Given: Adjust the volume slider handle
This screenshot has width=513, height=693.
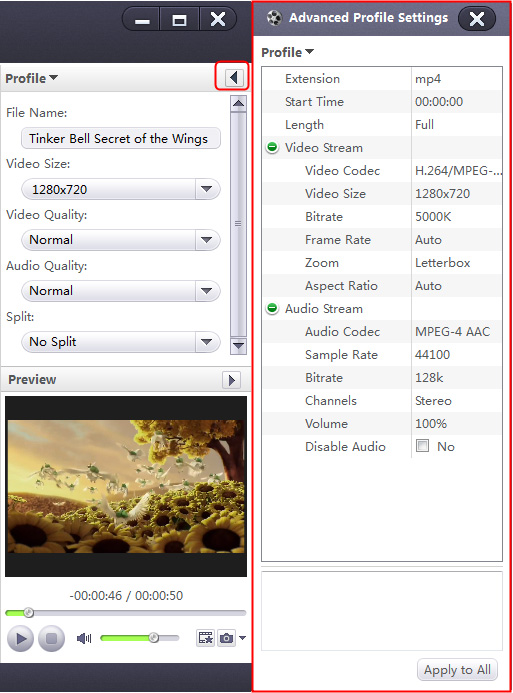Looking at the screenshot, I should [153, 638].
